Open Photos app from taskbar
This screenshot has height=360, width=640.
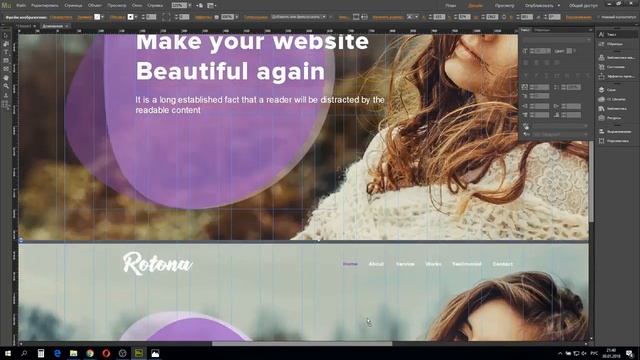pyautogui.click(x=155, y=353)
